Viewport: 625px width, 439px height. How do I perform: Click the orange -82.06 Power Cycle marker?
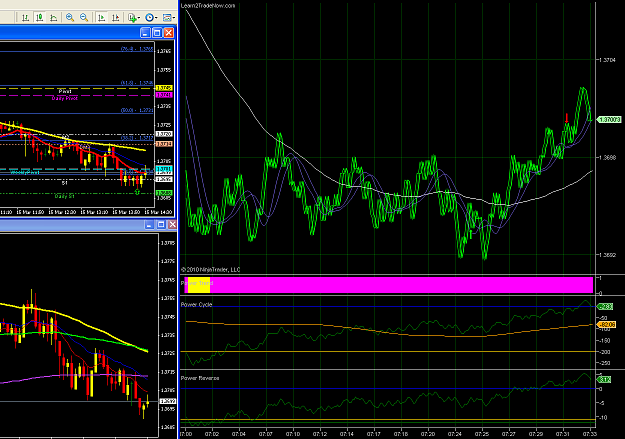pos(606,325)
